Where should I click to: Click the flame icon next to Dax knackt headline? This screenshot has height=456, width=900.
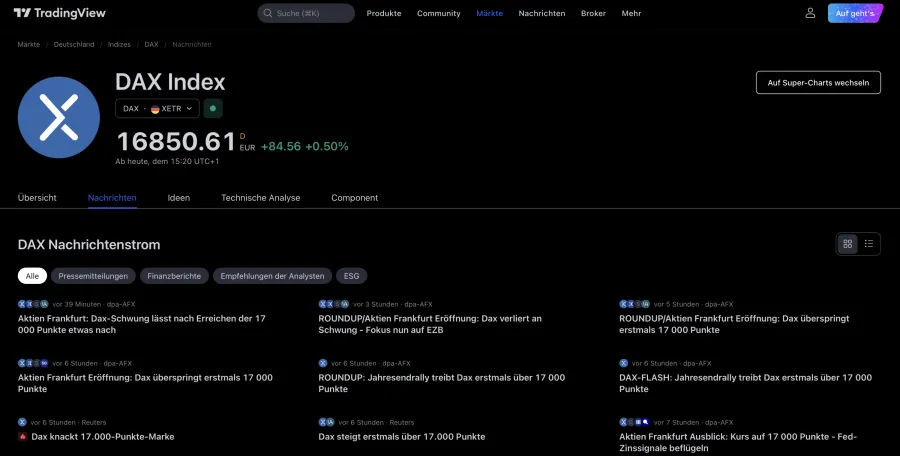[22, 436]
